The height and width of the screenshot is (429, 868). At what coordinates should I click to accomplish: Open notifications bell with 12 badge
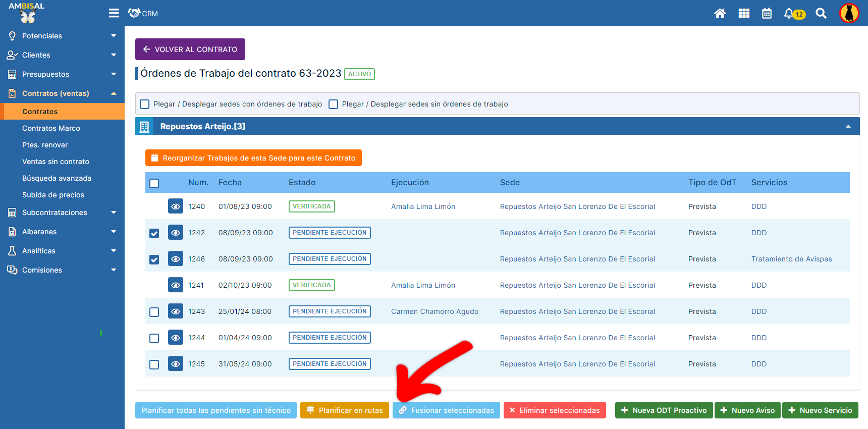point(790,14)
